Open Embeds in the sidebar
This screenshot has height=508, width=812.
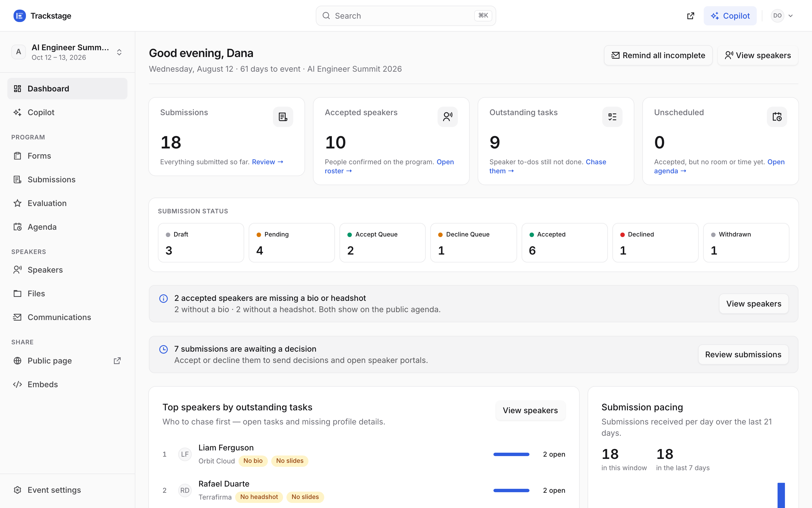67,384
